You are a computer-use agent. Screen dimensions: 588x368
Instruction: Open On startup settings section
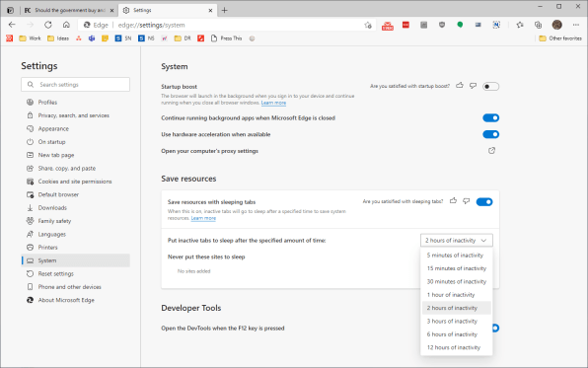[75, 142]
